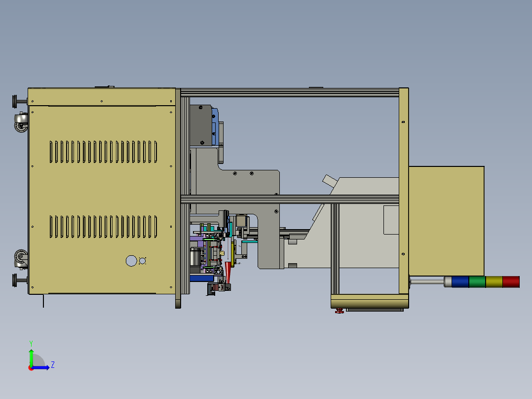532x399 pixels.
Task: Select the red leveling foot under the frame
Action: (339, 311)
